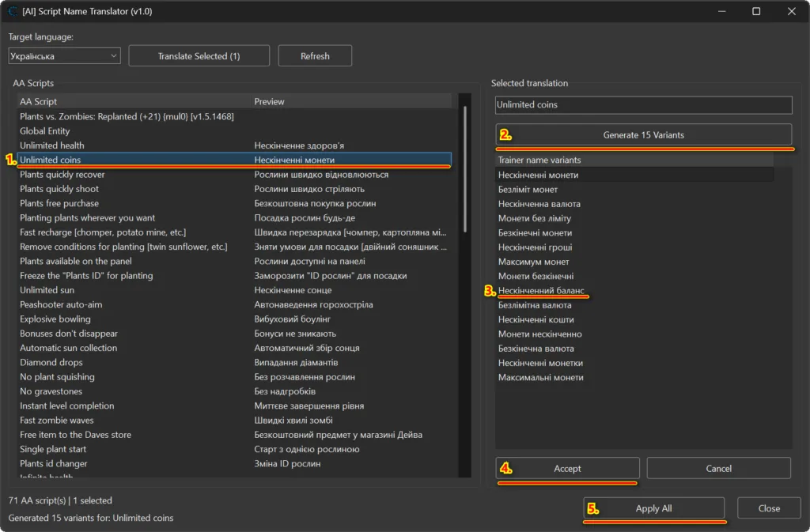Viewport: 810px width, 532px height.
Task: Select 'Fast zombie waves' row
Action: pyautogui.click(x=234, y=420)
